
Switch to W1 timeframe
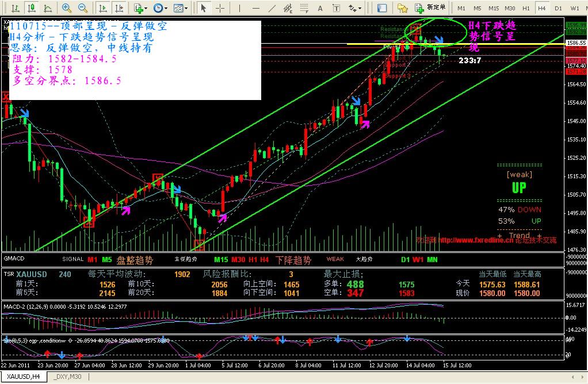pyautogui.click(x=575, y=8)
